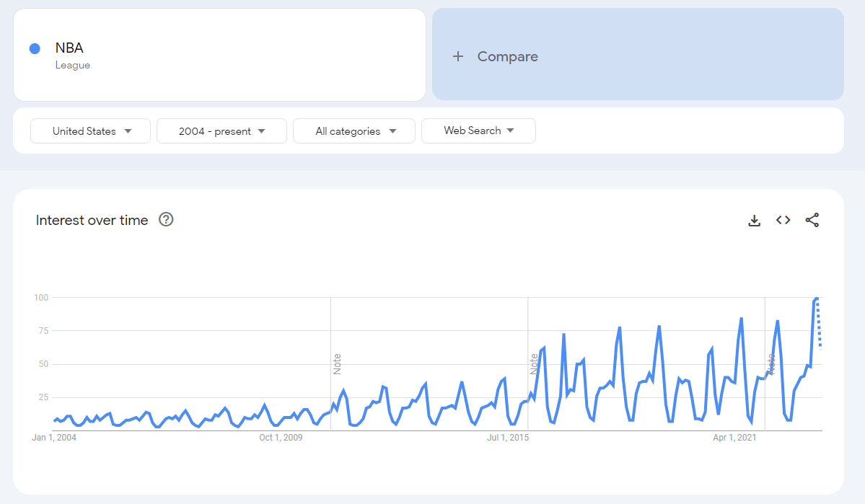The height and width of the screenshot is (504, 865).
Task: Click the 75 value on the y-axis
Action: coord(43,331)
